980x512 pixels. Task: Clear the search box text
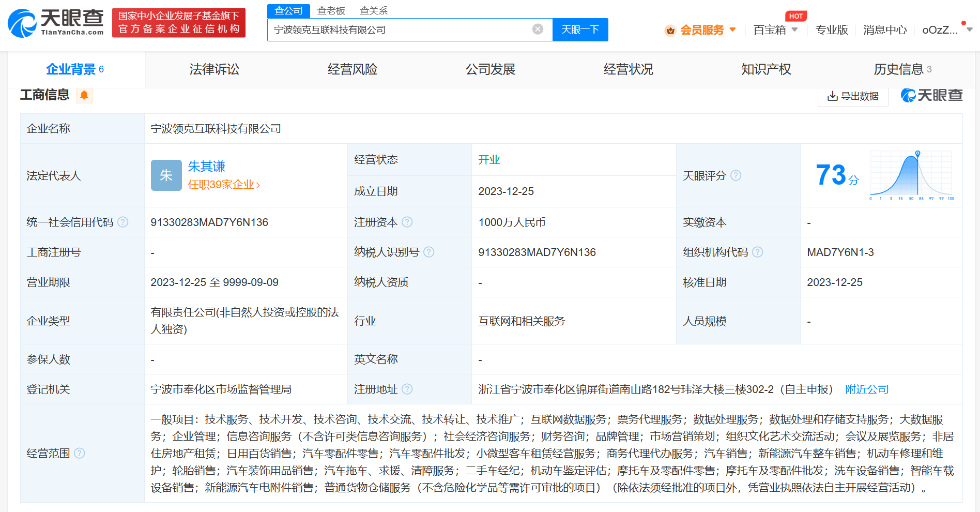[538, 29]
